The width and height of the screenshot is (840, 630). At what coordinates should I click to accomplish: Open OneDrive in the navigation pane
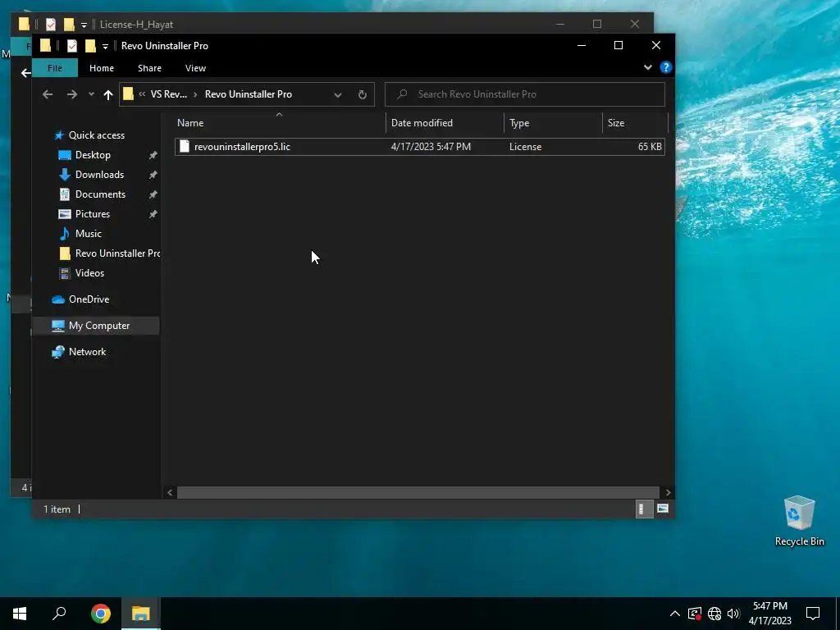coord(89,299)
